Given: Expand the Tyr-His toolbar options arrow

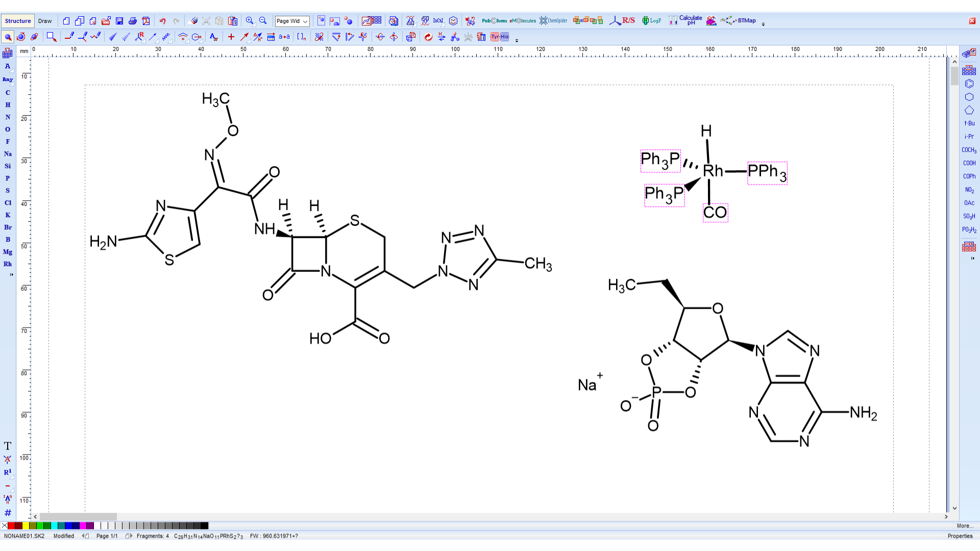Looking at the screenshot, I should (517, 41).
